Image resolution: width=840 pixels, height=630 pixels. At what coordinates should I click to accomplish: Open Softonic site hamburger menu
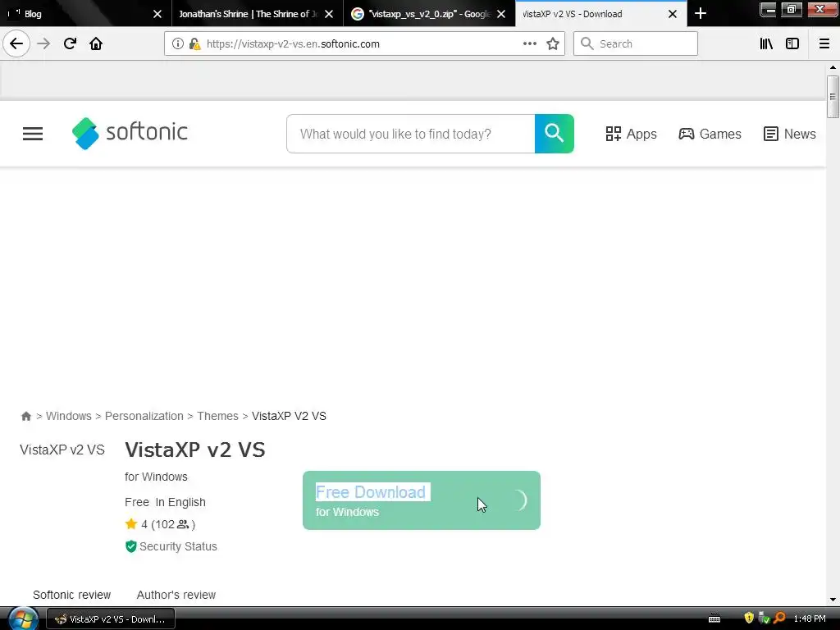pos(33,134)
